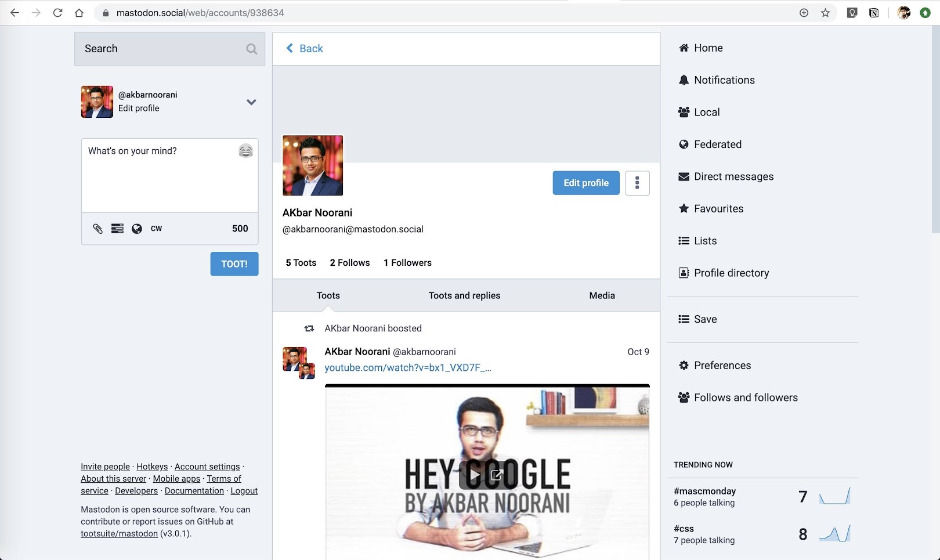Open the Save list
This screenshot has width=940, height=560.
click(697, 319)
